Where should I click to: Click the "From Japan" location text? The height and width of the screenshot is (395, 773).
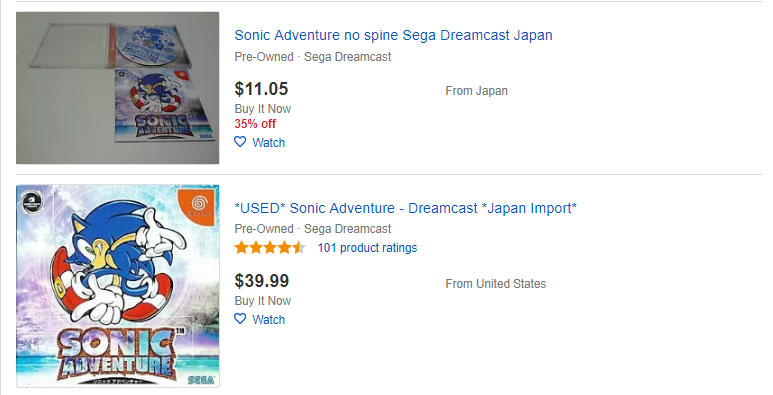(476, 91)
